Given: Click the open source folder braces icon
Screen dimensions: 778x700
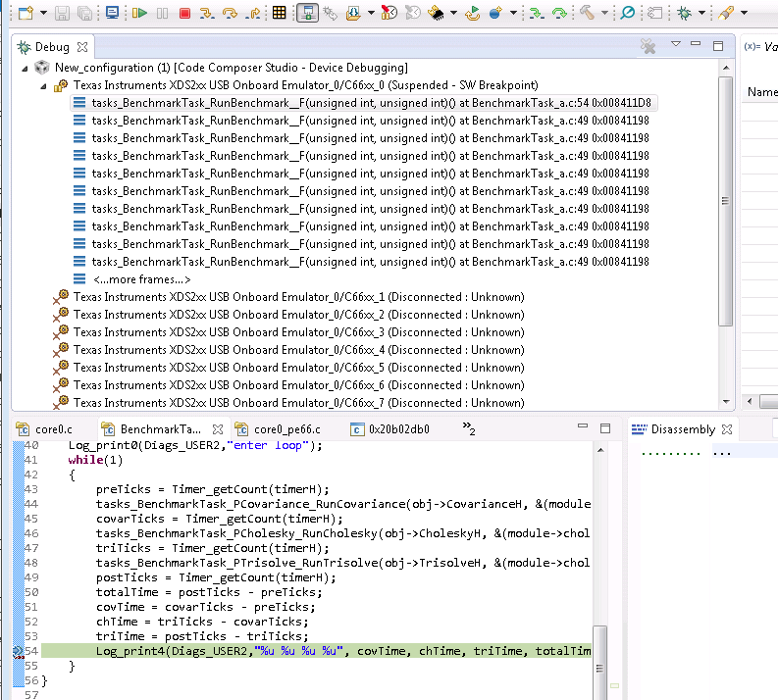Looking at the screenshot, I should (354, 13).
